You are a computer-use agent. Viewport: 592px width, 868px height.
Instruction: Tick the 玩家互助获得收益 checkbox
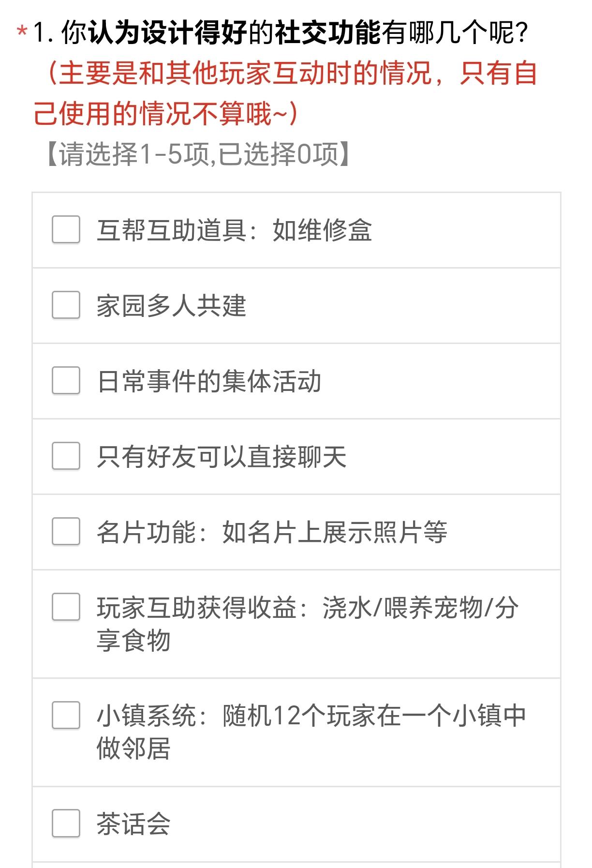pyautogui.click(x=66, y=607)
